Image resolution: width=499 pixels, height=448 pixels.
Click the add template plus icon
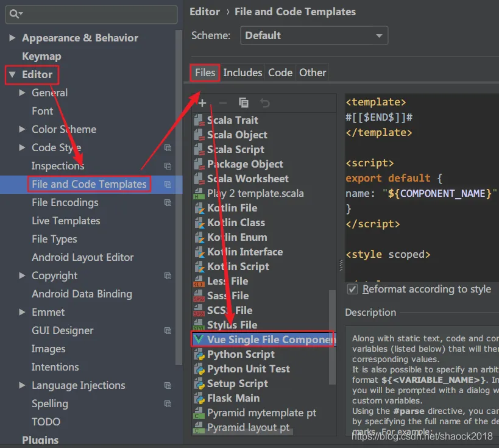[202, 103]
